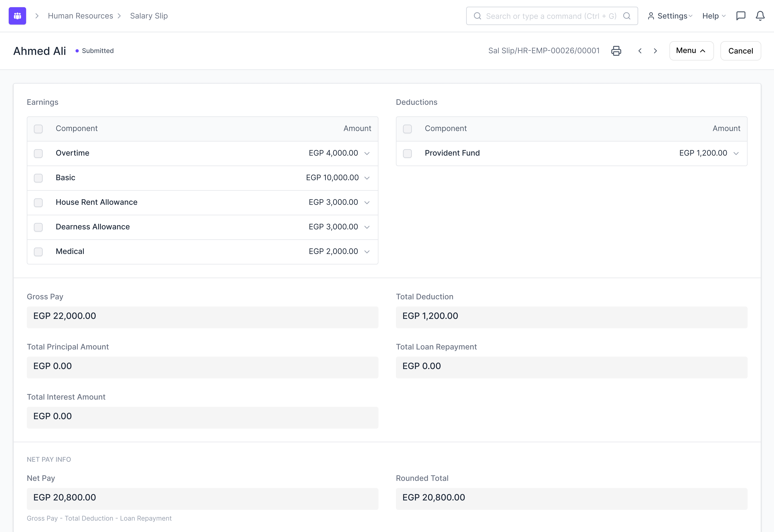Open the Menu dropdown button

(x=691, y=51)
